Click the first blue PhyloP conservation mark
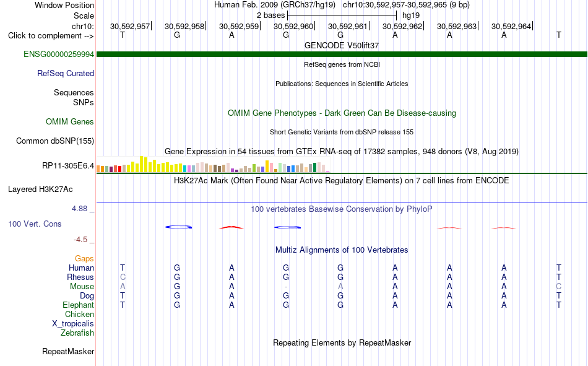 tap(178, 227)
